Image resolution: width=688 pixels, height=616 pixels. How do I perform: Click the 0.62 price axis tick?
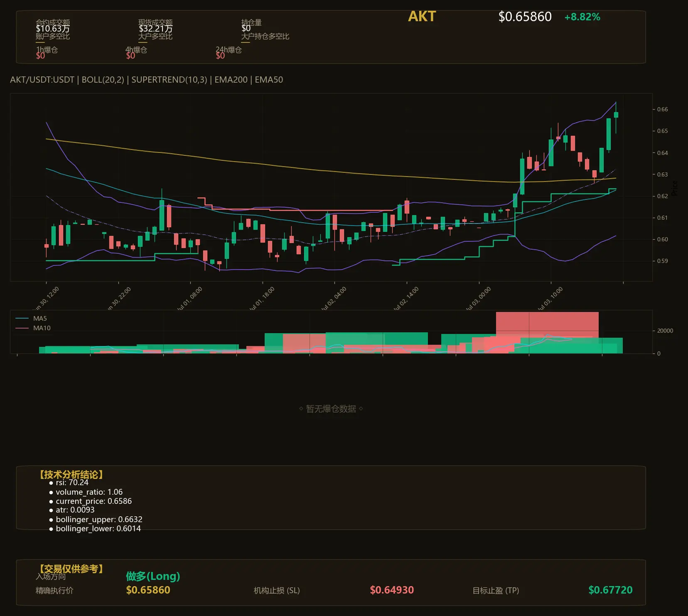(x=663, y=196)
